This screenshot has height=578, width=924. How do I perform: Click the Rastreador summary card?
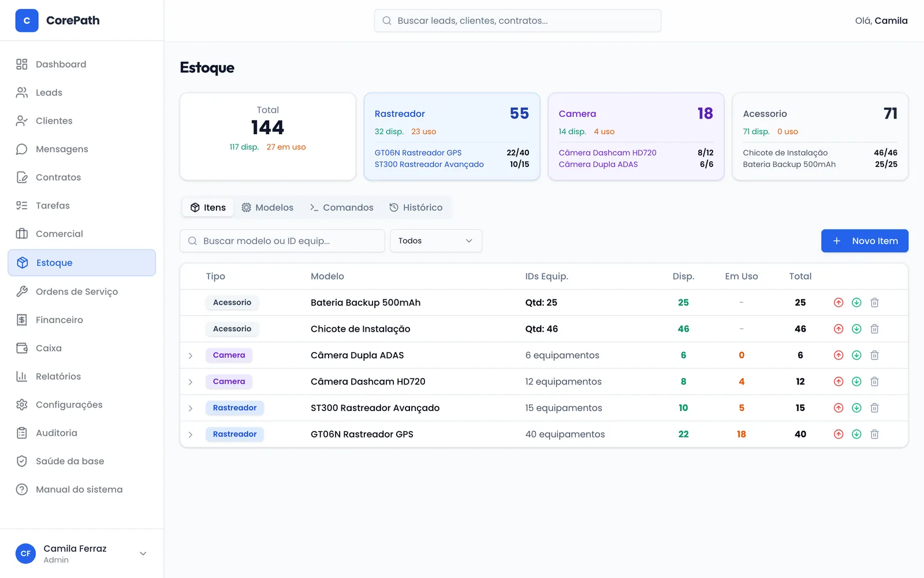point(452,136)
